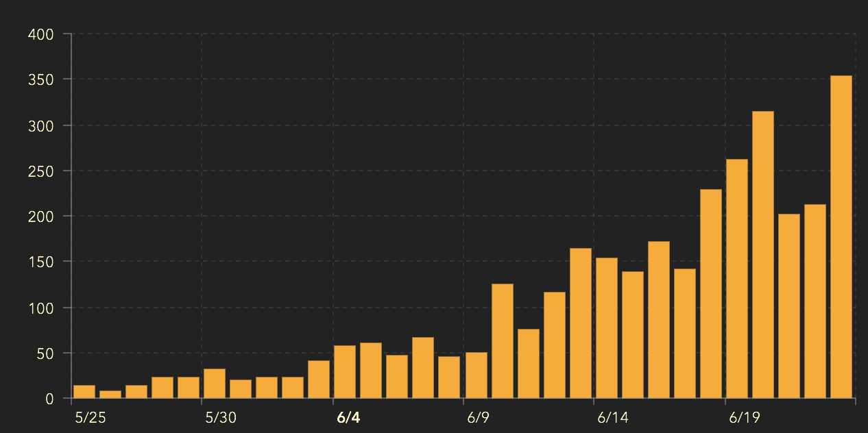Click the 5/30 x-axis date label
The height and width of the screenshot is (433, 868).
220,418
